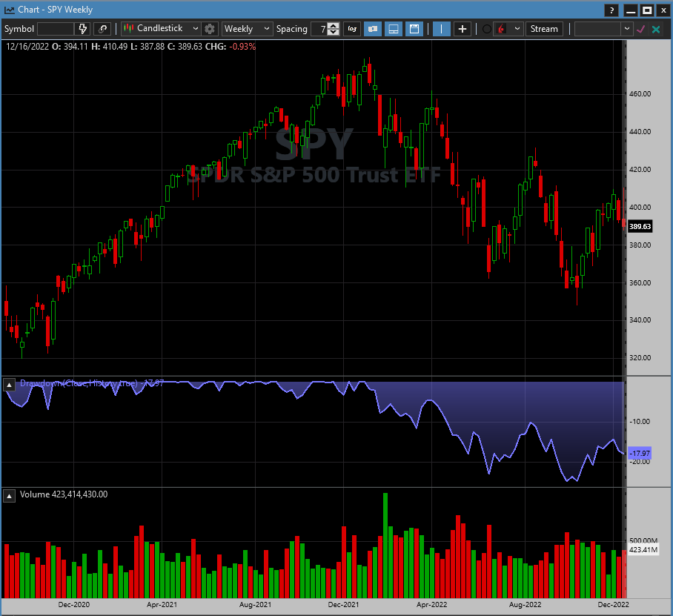Toggle the toolbar button right of log
The image size is (673, 616).
[373, 29]
